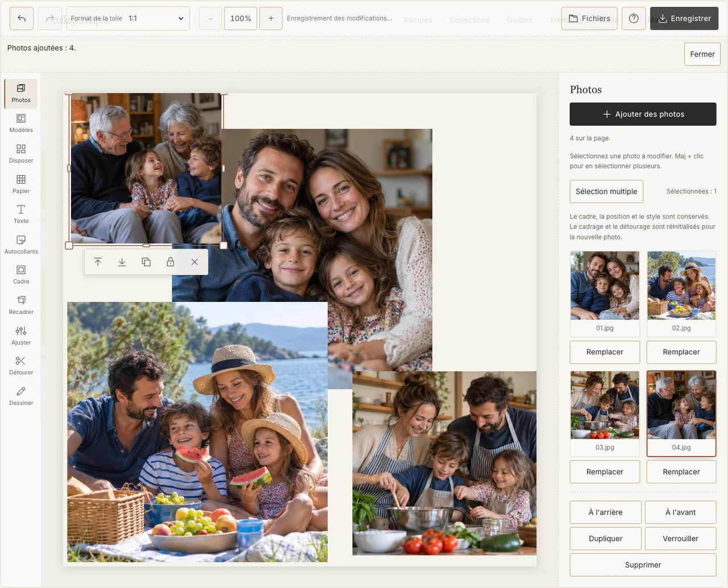Open the Autocollants tool
The image size is (728, 588).
click(21, 245)
